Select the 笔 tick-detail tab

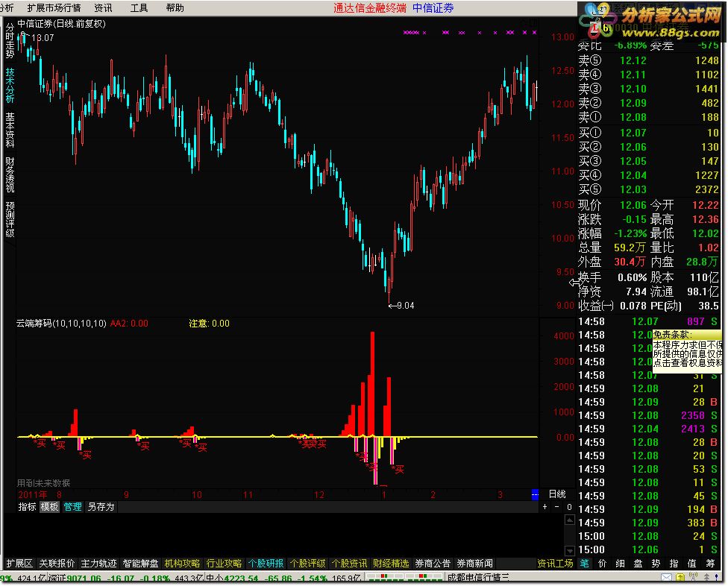tap(584, 564)
